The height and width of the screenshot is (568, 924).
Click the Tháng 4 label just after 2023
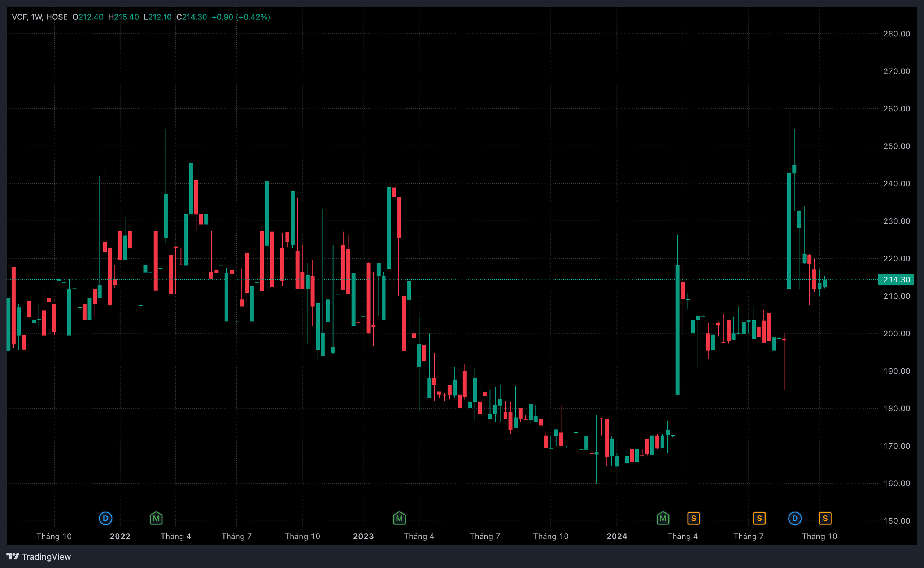pyautogui.click(x=419, y=537)
